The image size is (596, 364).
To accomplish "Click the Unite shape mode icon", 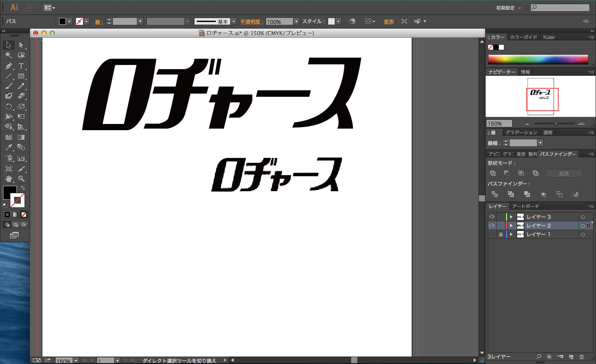I will pyautogui.click(x=493, y=173).
